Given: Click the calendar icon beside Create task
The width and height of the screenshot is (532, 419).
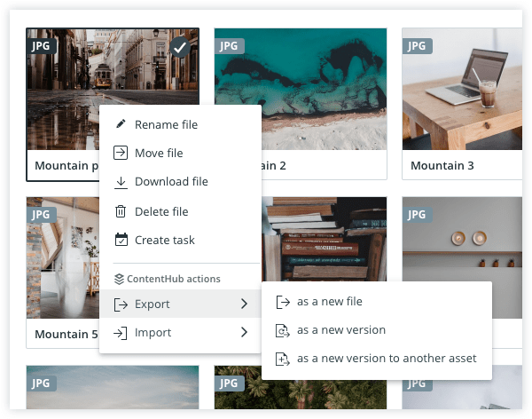Looking at the screenshot, I should point(121,239).
